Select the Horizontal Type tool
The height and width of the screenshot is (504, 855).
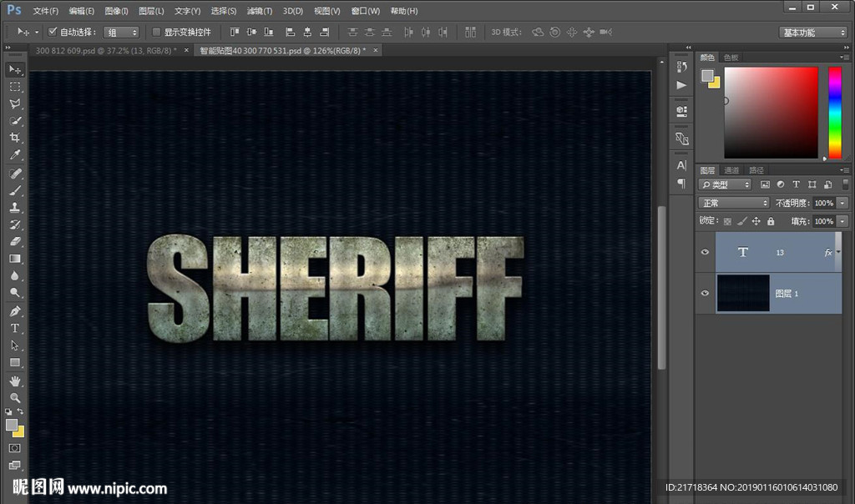[15, 328]
